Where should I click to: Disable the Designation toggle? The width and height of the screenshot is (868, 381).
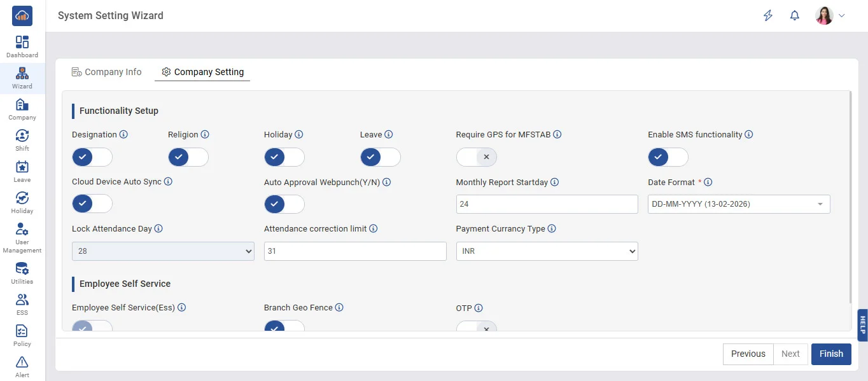(x=92, y=157)
